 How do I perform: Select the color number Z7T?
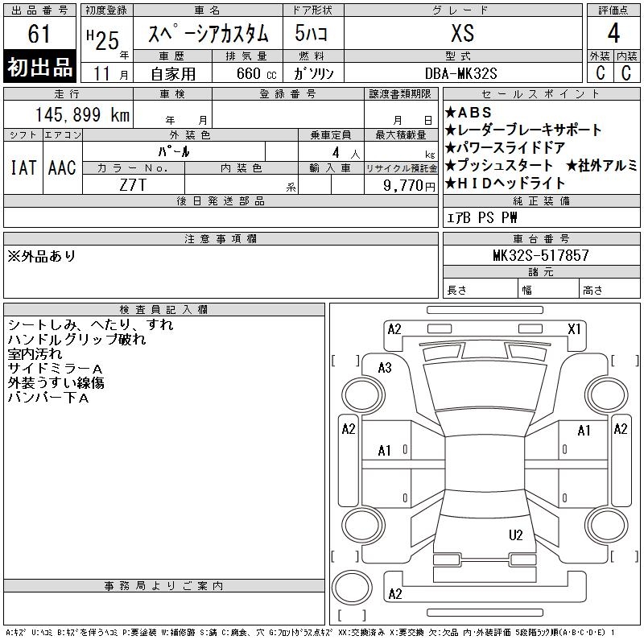tap(133, 185)
